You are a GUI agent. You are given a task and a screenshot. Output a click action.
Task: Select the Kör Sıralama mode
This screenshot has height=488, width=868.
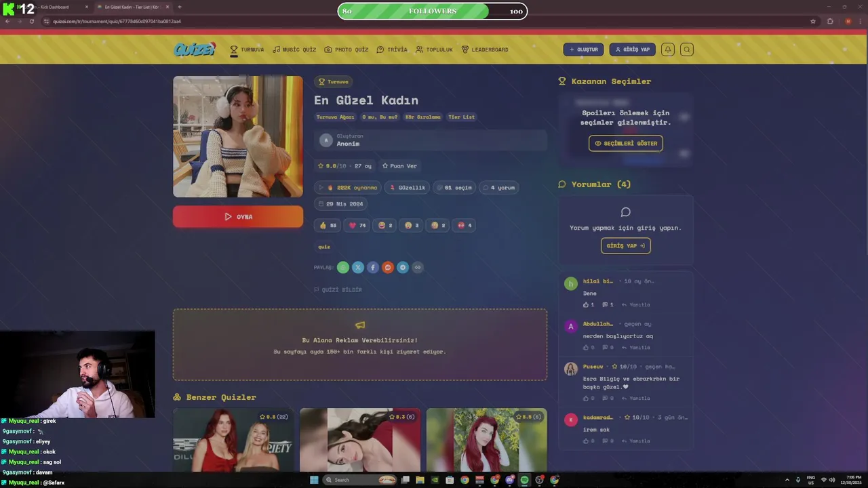[423, 117]
